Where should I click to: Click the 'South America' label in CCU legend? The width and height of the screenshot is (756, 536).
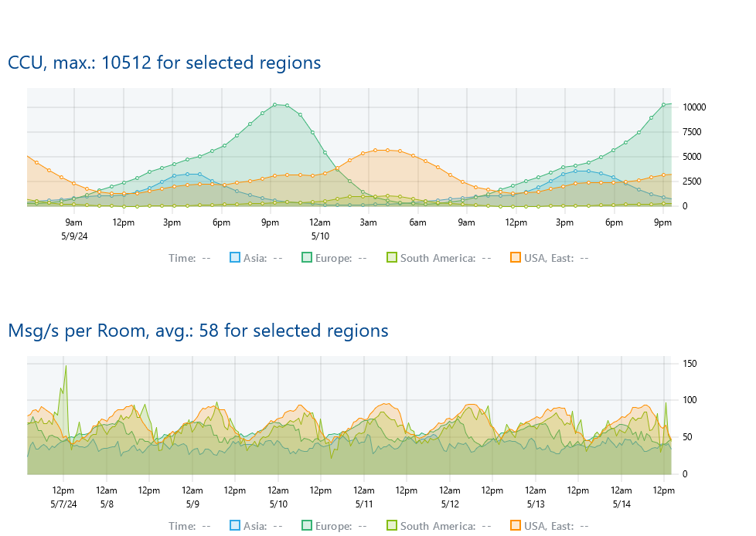(438, 258)
